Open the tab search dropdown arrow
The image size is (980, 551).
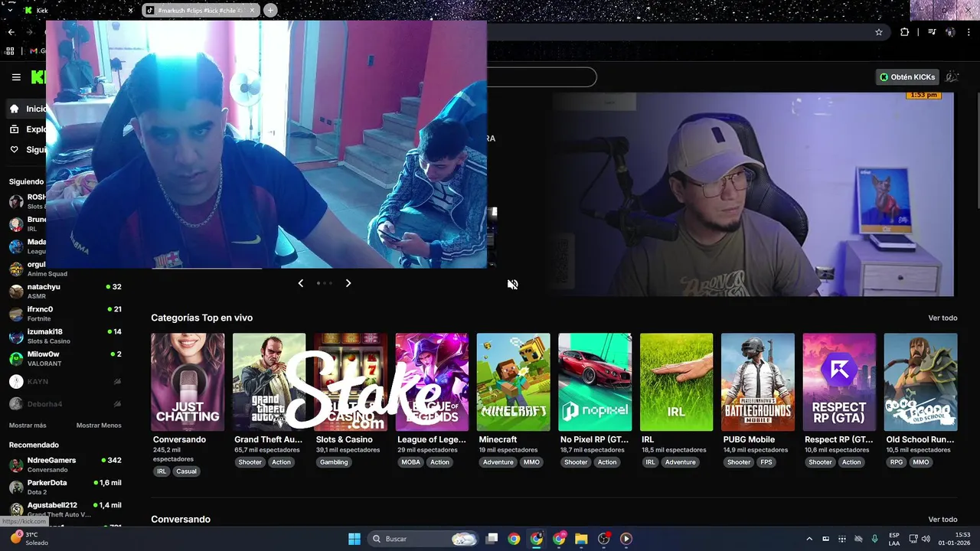[x=10, y=10]
